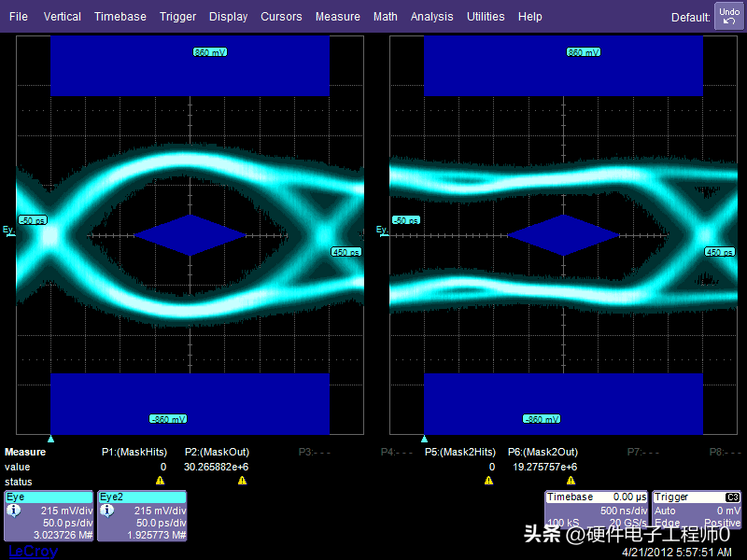Click the -50 ps label on right eye
The height and width of the screenshot is (560, 747).
point(406,220)
